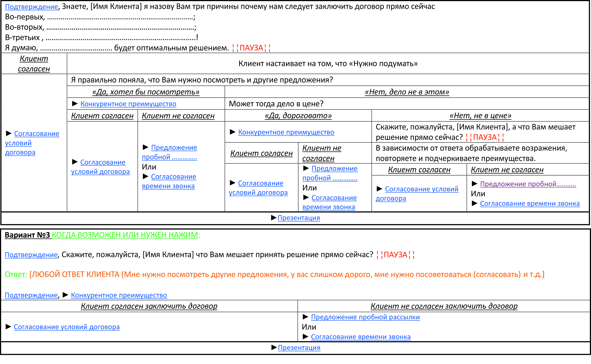Click the arrow marker next to lower «Презентация» link

(274, 348)
